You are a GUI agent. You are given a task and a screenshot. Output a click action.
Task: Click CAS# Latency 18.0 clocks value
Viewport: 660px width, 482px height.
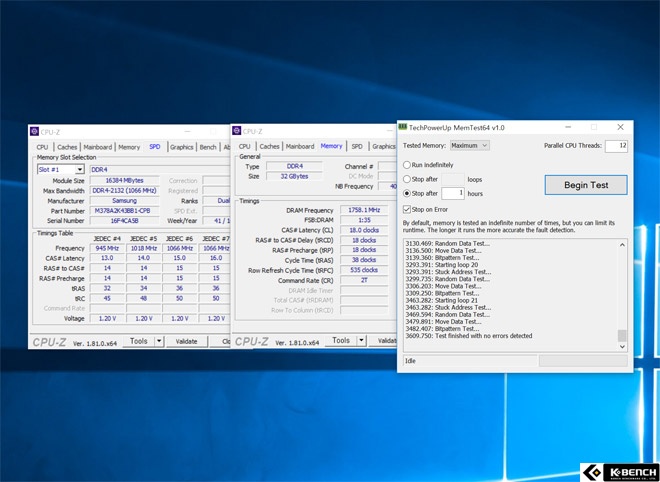(x=364, y=230)
